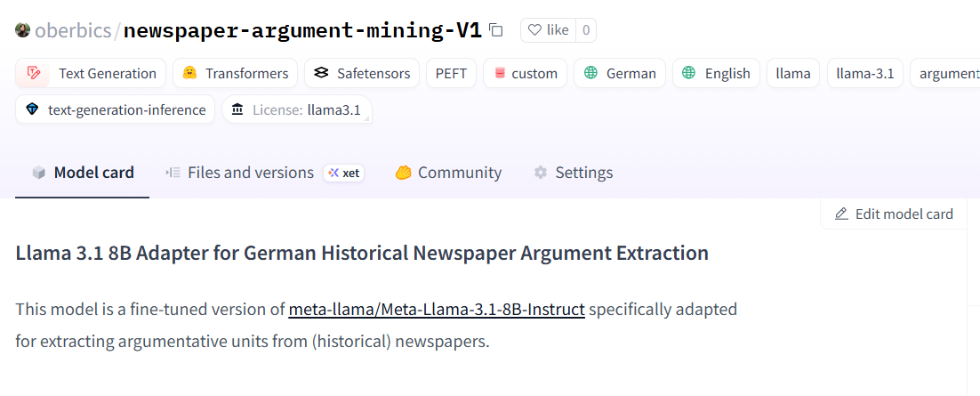This screenshot has height=396, width=980.
Task: Select the English language tag
Action: click(x=716, y=73)
